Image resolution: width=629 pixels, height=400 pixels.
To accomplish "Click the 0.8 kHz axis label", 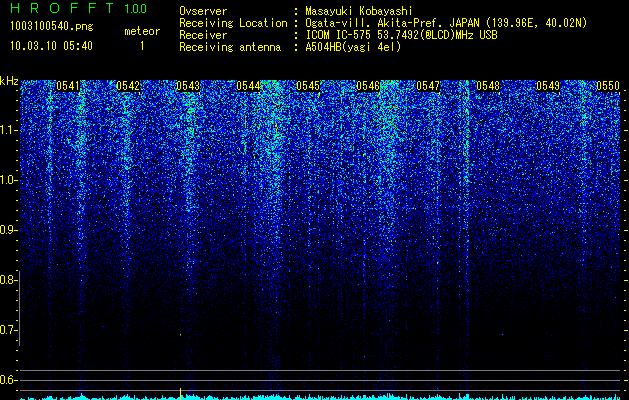I will coord(9,280).
